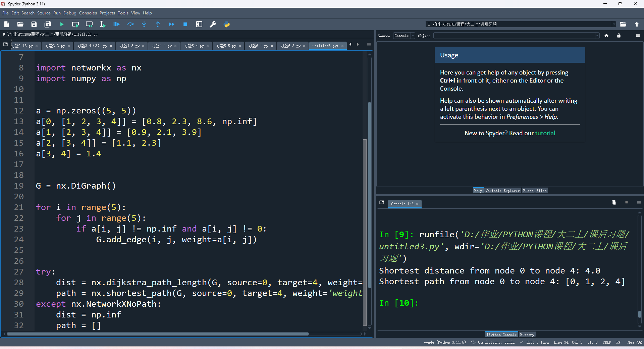Viewport: 644px width, 349px height.
Task: Click the Debug file icon
Action: point(116,24)
